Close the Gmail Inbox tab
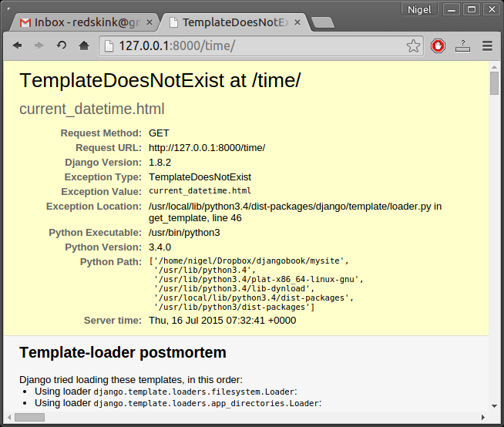The width and height of the screenshot is (504, 427). click(150, 22)
